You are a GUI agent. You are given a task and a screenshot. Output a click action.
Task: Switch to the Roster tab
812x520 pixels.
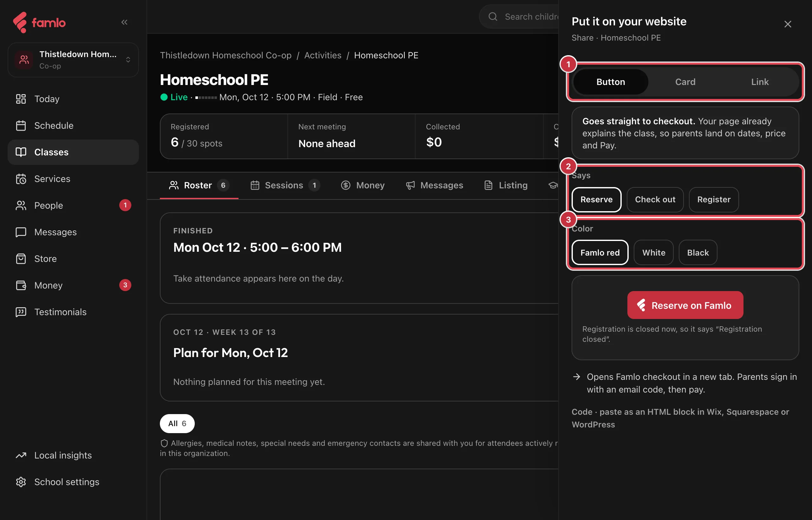click(x=199, y=185)
